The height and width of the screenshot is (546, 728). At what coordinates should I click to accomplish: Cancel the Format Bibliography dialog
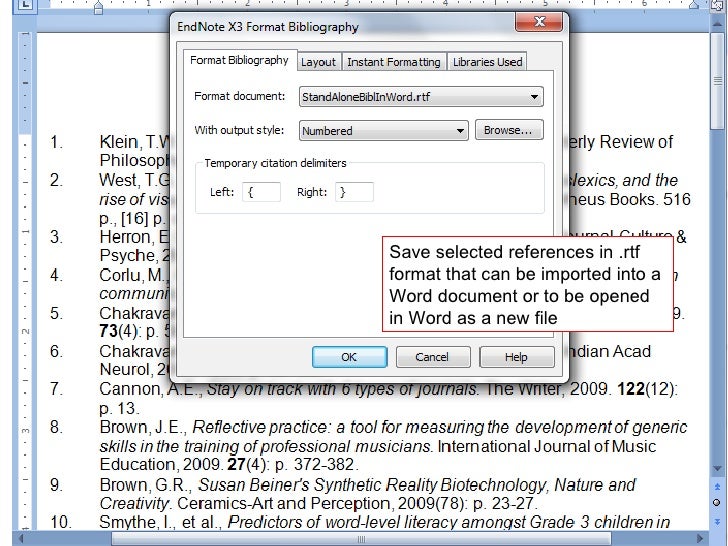pos(432,357)
